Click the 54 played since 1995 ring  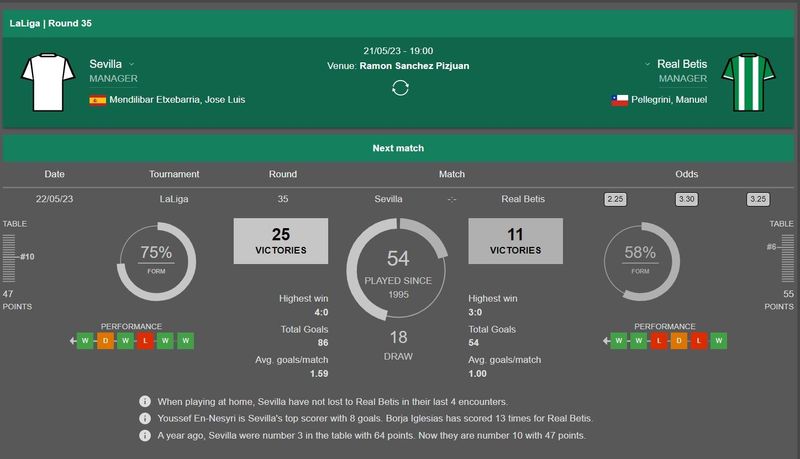[397, 269]
